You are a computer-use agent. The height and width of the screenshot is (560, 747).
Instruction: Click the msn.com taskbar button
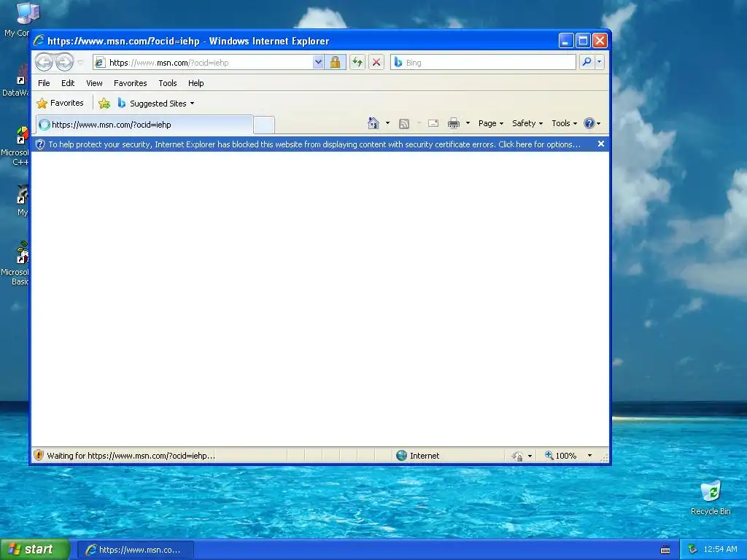135,550
